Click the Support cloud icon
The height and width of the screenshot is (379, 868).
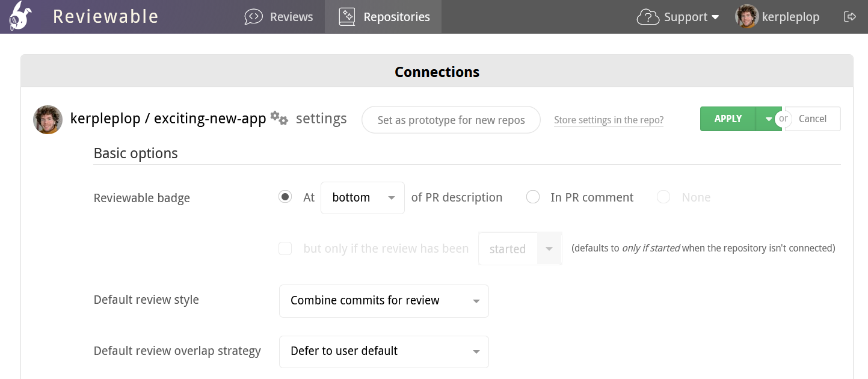pos(647,17)
